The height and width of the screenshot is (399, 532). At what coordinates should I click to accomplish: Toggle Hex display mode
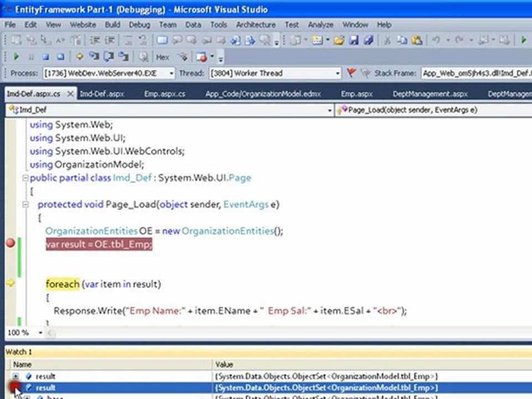(163, 57)
